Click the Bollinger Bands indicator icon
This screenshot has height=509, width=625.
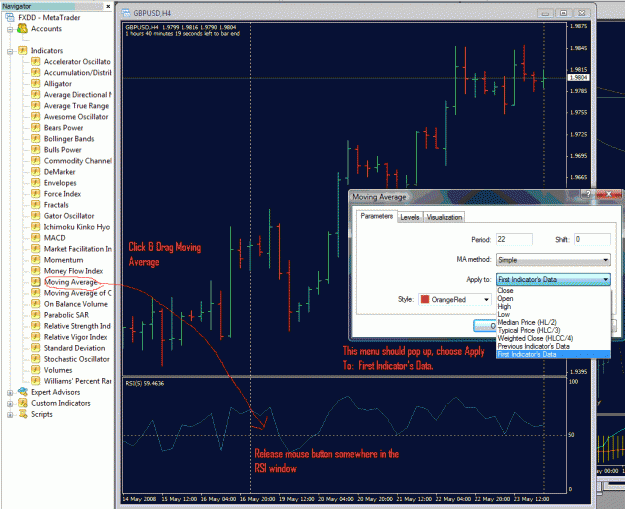point(35,139)
